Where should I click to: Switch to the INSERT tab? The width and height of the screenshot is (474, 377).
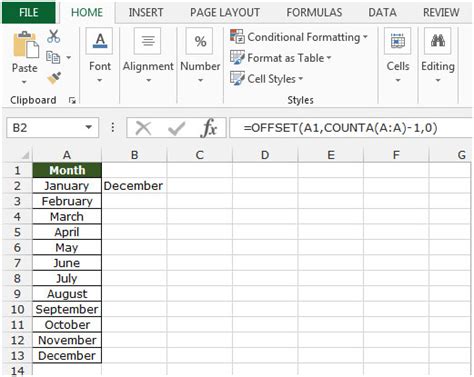pyautogui.click(x=146, y=12)
